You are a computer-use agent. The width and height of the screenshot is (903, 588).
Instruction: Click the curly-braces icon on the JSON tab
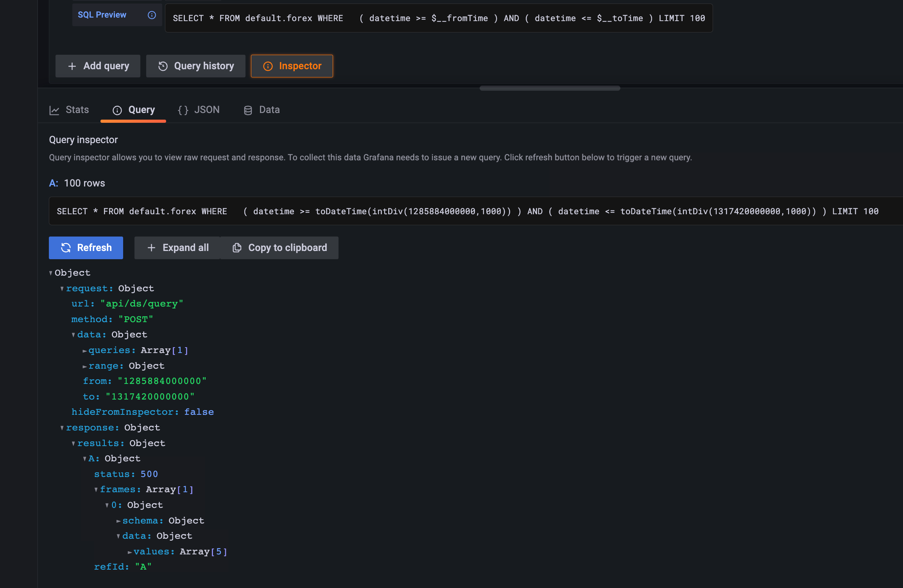pyautogui.click(x=183, y=110)
